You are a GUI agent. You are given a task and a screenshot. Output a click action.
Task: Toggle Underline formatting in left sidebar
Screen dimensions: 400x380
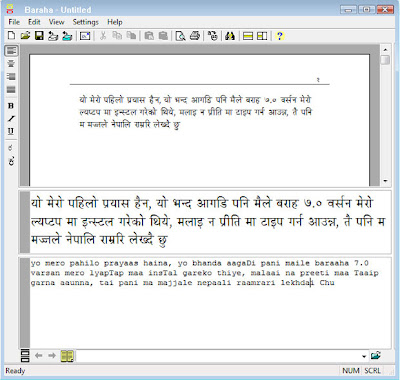[x=11, y=131]
